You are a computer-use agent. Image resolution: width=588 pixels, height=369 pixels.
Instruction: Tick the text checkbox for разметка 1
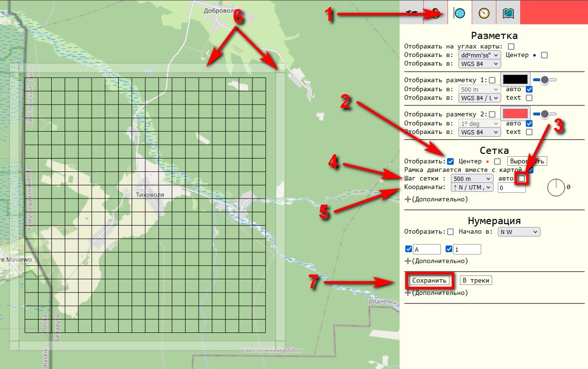click(529, 98)
